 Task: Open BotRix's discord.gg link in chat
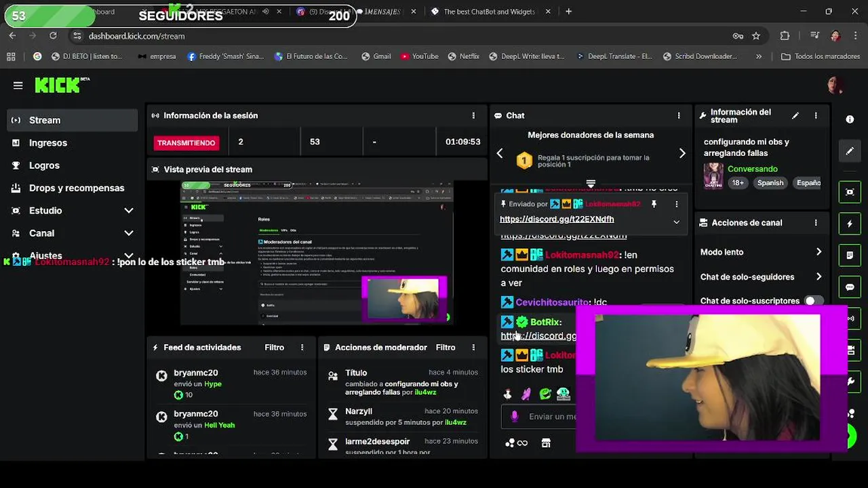coord(538,336)
